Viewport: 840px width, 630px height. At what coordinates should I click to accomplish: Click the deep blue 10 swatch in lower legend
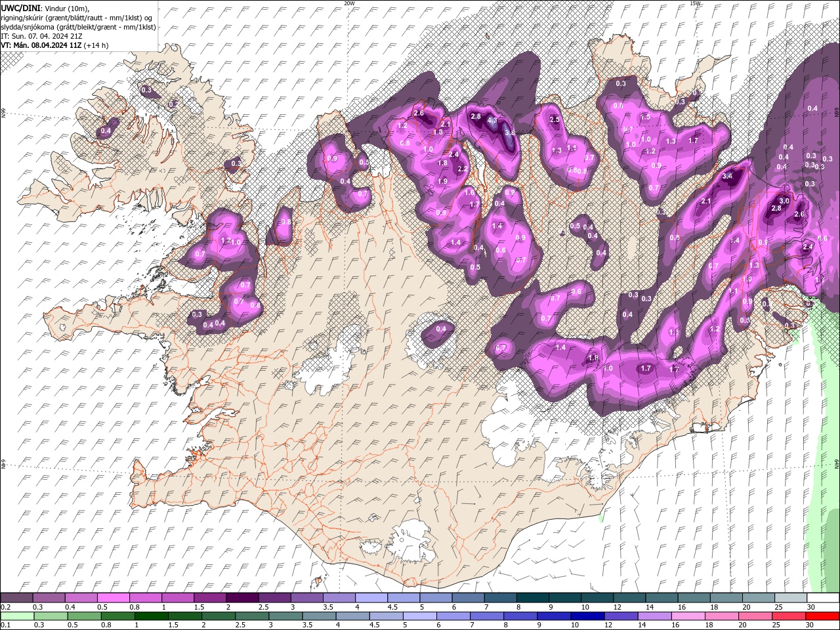(587, 616)
